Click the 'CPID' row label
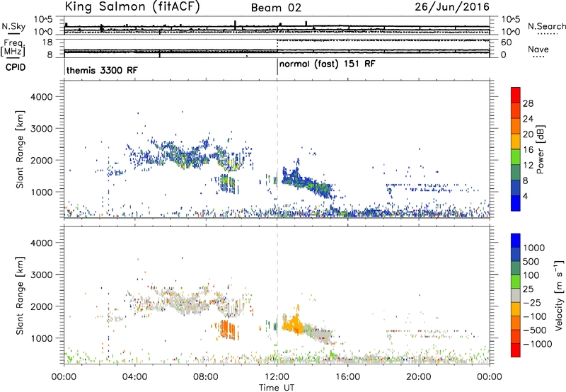The width and height of the screenshot is (566, 392). (15, 67)
